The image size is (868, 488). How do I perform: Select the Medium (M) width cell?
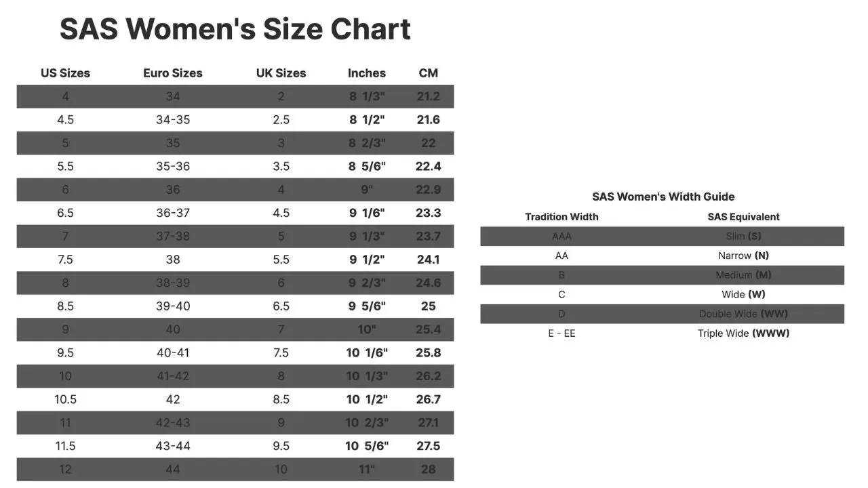click(x=743, y=275)
